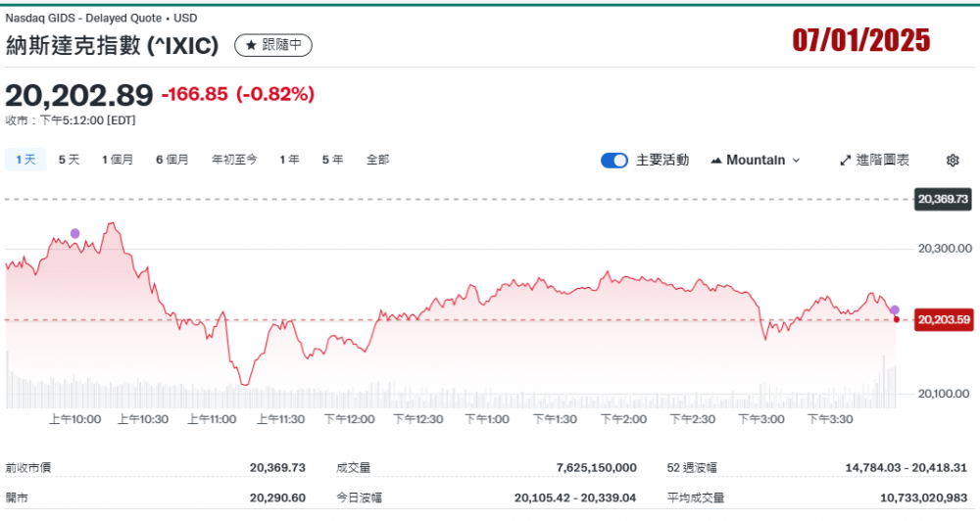
Task: Open the 進階圖表 advanced chart
Action: tap(875, 160)
